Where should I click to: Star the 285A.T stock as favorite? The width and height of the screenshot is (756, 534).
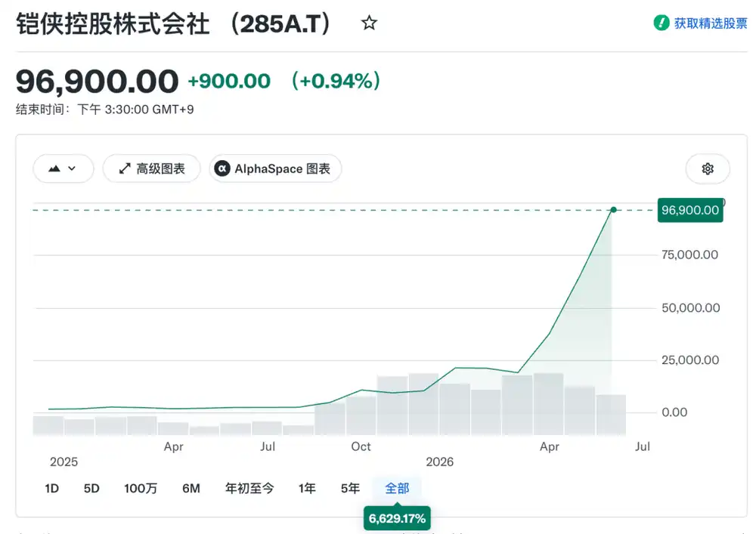coord(369,23)
